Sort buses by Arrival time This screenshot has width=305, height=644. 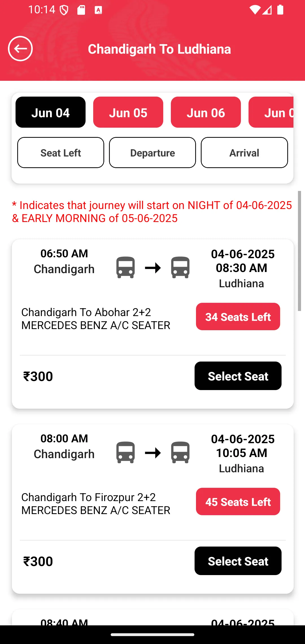(244, 153)
